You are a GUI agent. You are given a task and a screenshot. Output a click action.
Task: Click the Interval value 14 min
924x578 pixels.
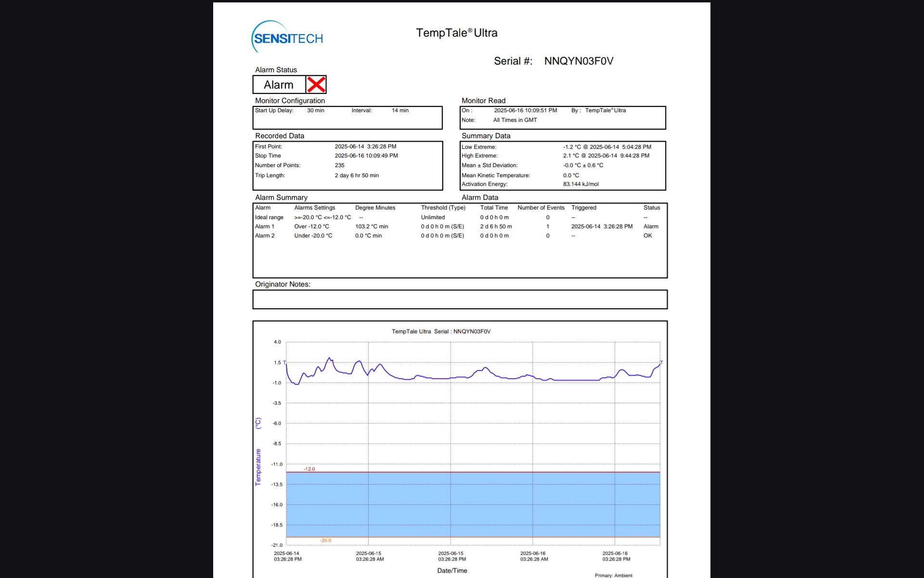tap(400, 110)
